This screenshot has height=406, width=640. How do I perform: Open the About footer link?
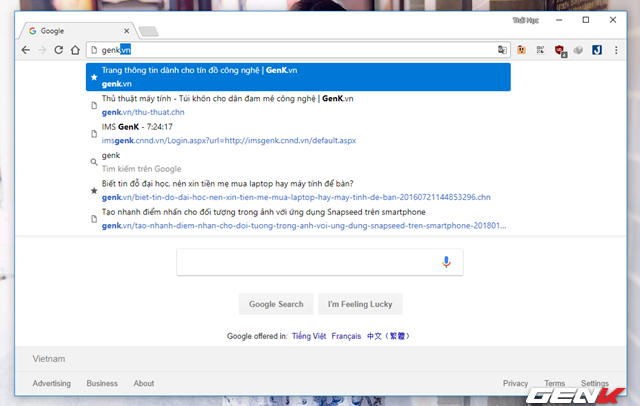pos(144,383)
